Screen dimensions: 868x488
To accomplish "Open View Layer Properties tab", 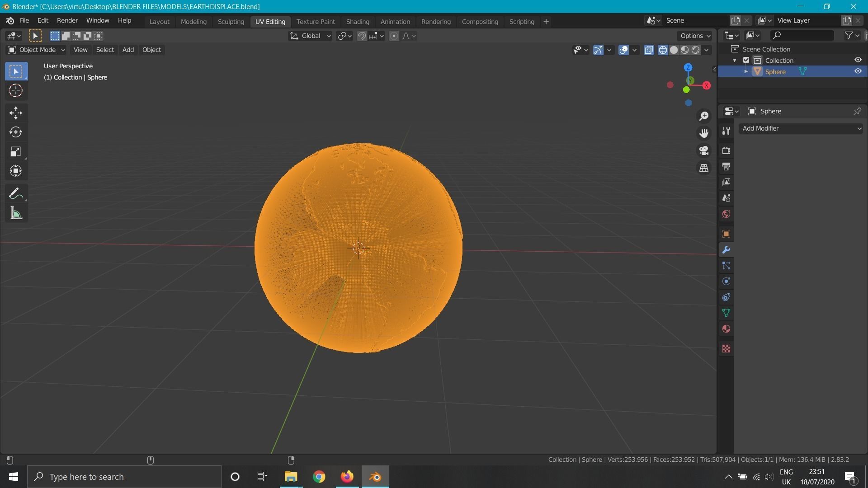I will point(726,182).
